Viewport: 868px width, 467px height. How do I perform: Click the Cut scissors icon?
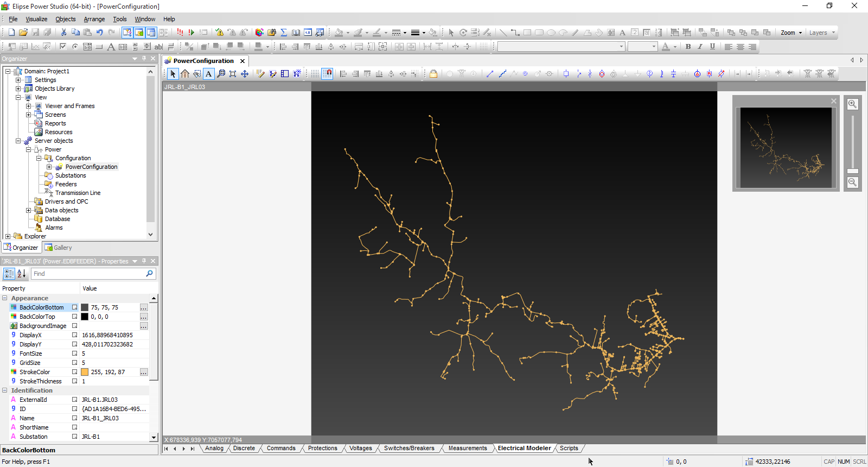click(64, 33)
